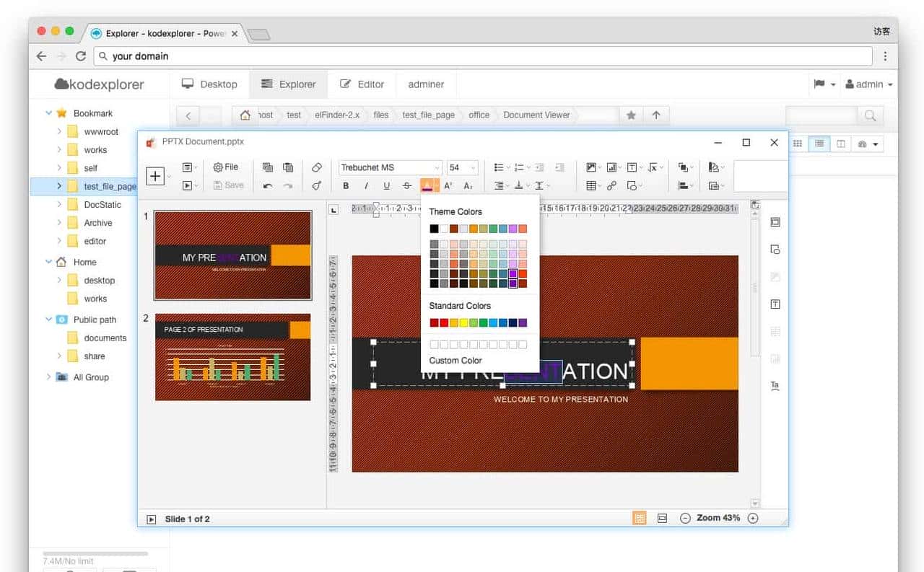Image resolution: width=924 pixels, height=572 pixels.
Task: Toggle bold formatting
Action: pyautogui.click(x=346, y=185)
